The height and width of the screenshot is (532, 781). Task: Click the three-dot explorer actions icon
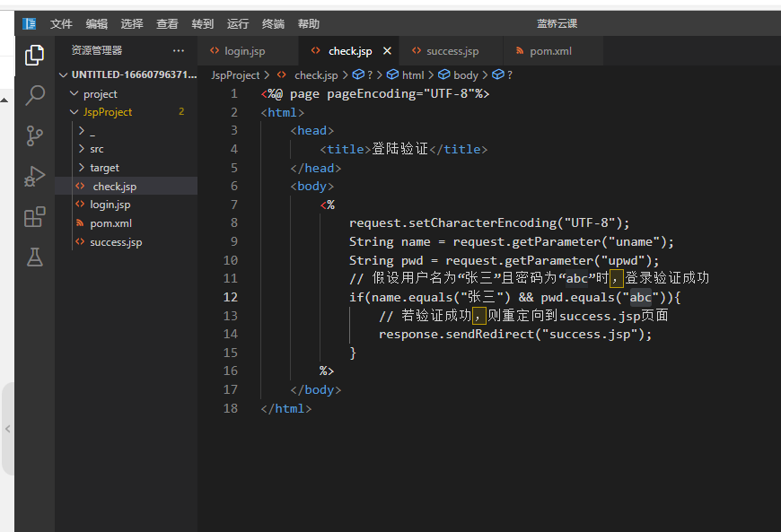(x=179, y=51)
